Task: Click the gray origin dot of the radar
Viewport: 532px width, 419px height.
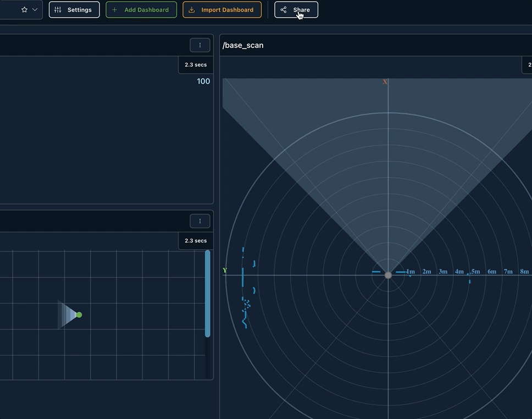Action: (388, 275)
